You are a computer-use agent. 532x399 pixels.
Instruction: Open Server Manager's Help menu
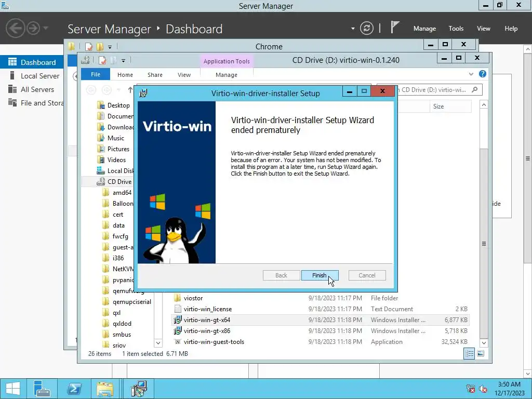(511, 29)
